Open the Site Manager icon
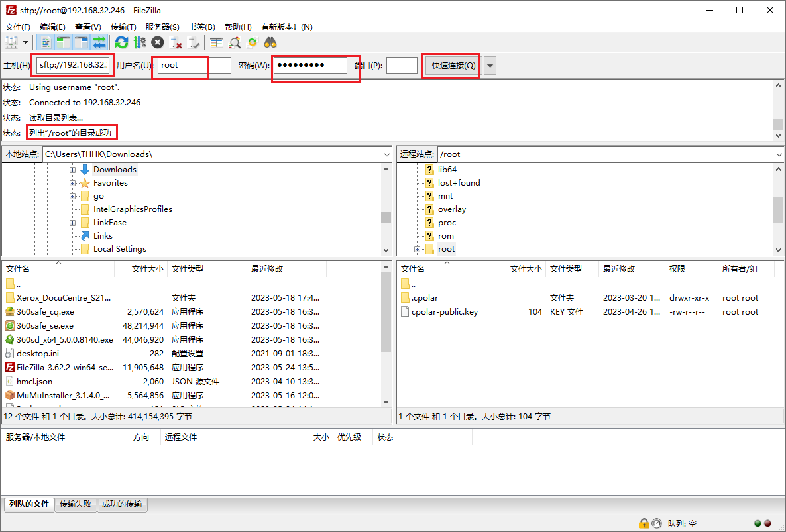 pyautogui.click(x=11, y=42)
